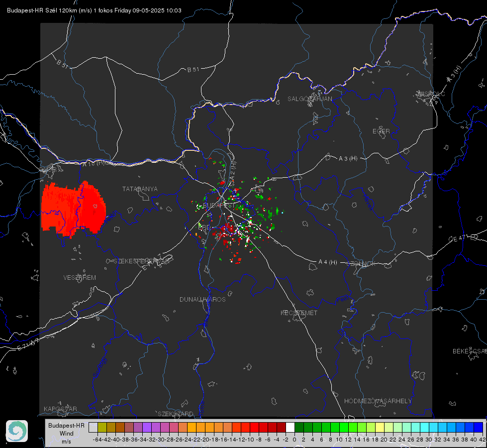The image size is (487, 448).
Task: Click the DUNAUJVAROS city label
Action: click(x=202, y=299)
